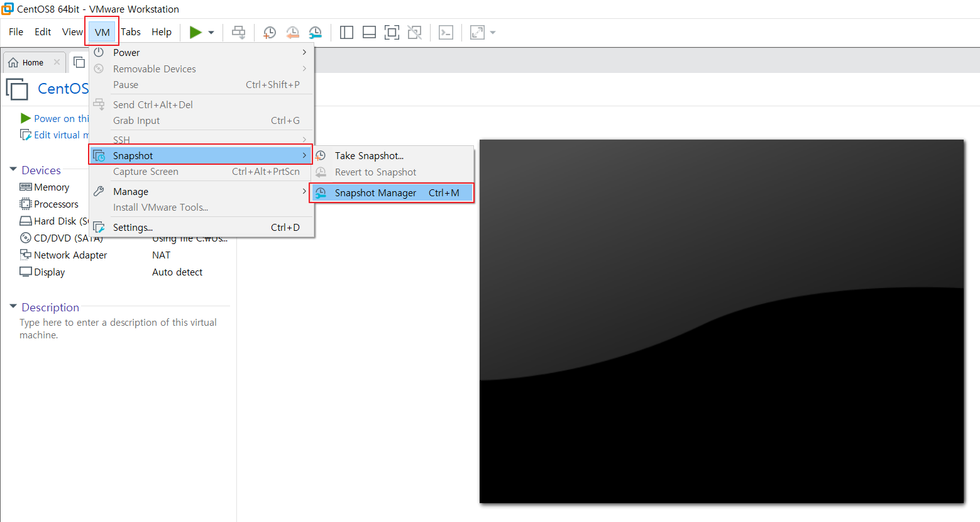Open the File menu
Screen dimensions: 980x522
point(16,32)
